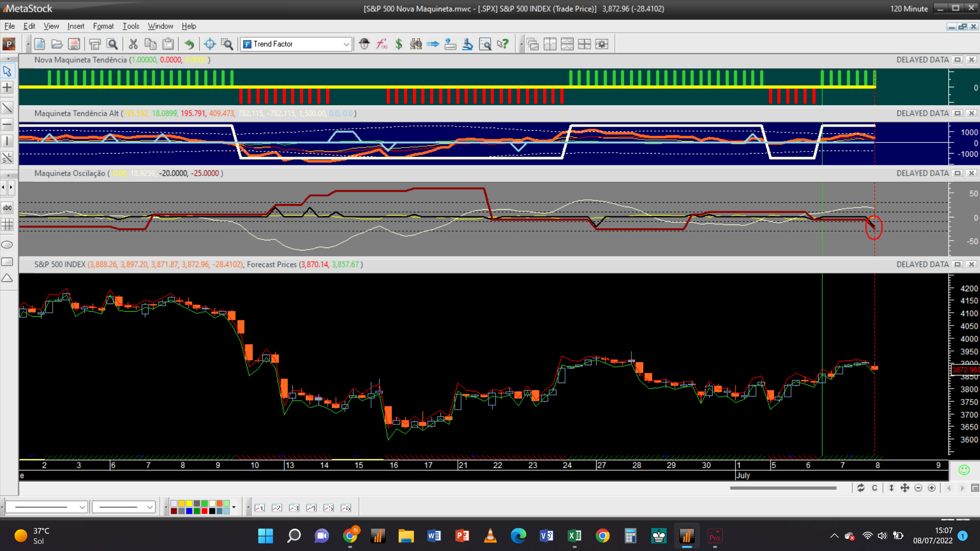Click the chart layout 3 button

[x=294, y=508]
